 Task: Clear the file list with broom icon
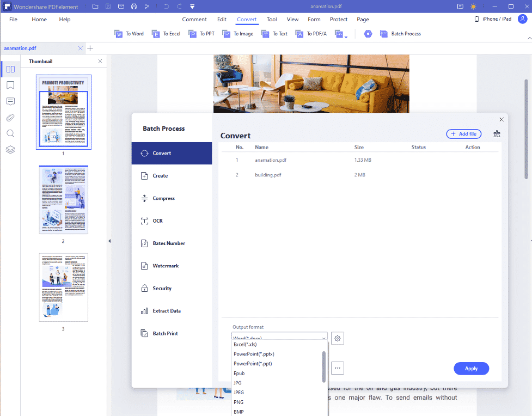pos(497,134)
